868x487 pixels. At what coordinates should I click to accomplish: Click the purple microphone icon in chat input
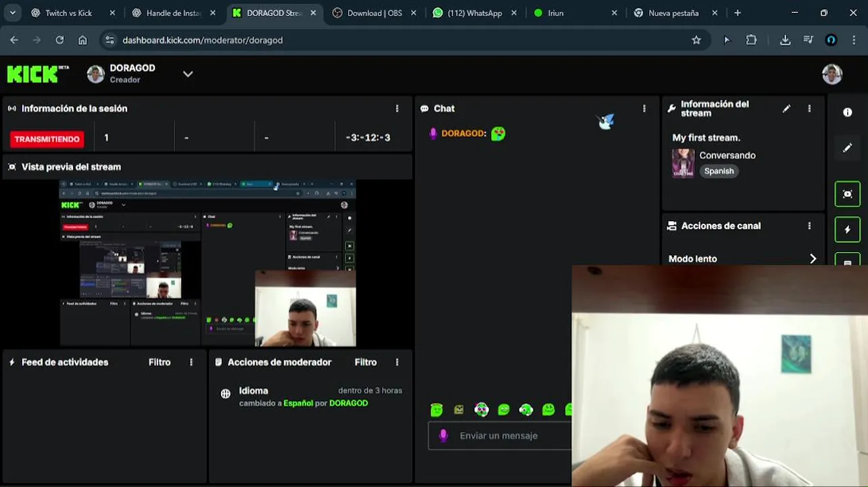click(x=443, y=436)
